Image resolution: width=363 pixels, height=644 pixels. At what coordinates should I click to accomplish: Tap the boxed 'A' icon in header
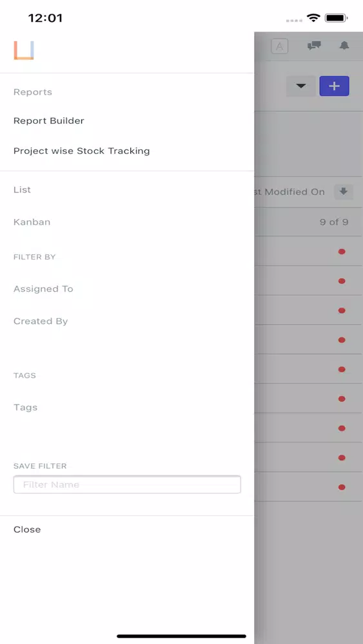(x=280, y=46)
